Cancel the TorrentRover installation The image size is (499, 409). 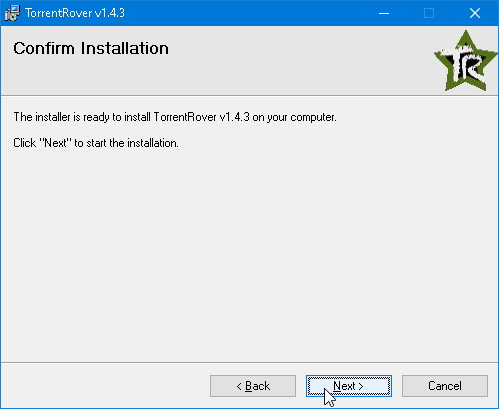click(445, 386)
